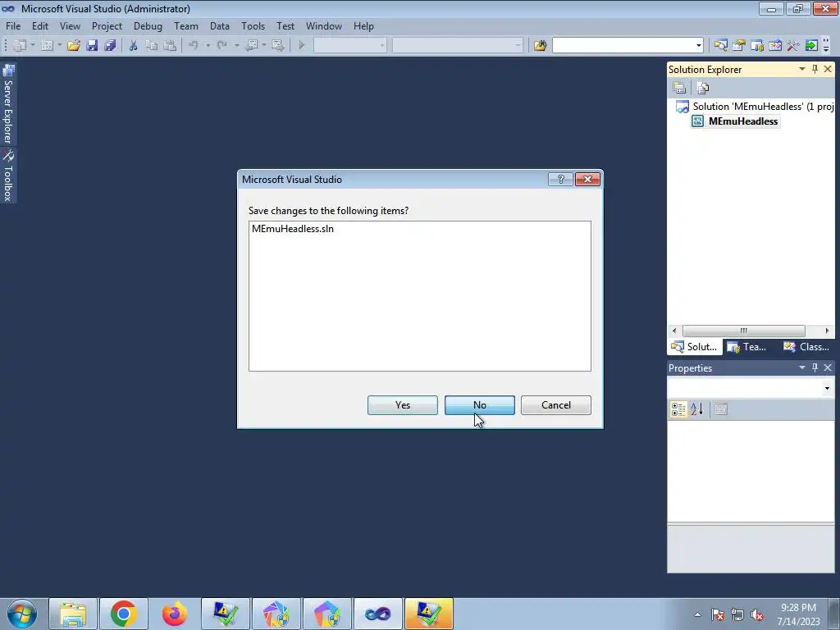The image size is (840, 630).
Task: Open the New Project dropdown arrow
Action: click(x=33, y=46)
